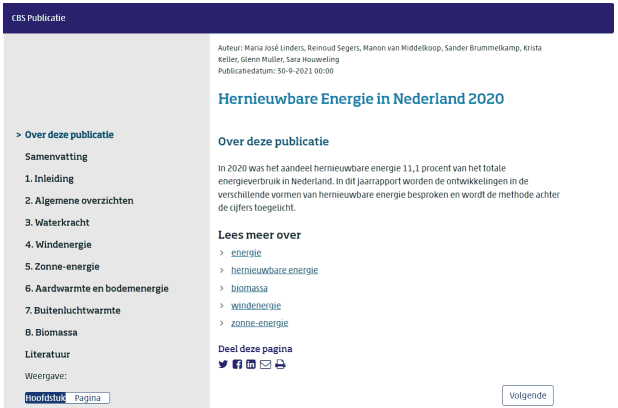Click chevron beside energie link

click(222, 253)
